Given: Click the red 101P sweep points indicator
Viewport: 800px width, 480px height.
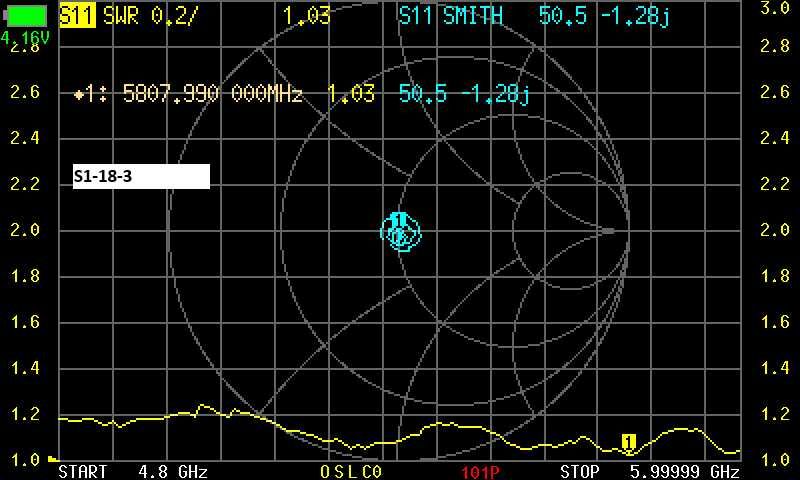Looking at the screenshot, I should pos(479,472).
